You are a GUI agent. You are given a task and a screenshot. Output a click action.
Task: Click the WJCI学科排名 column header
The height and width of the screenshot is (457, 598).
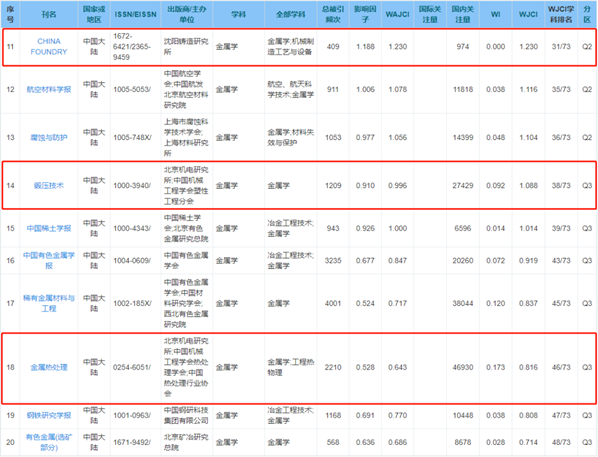pos(561,14)
